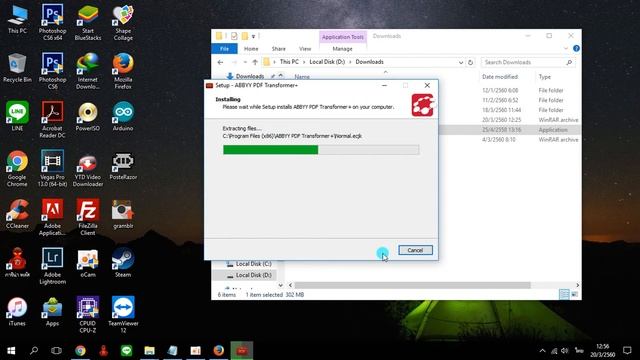Viewport: 640px width, 360px height.
Task: Select the Application row dated 25/4/2558
Action: click(x=509, y=130)
